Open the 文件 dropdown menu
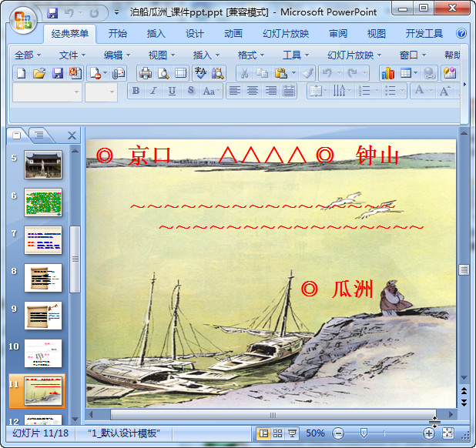The height and width of the screenshot is (448, 476). tap(72, 55)
